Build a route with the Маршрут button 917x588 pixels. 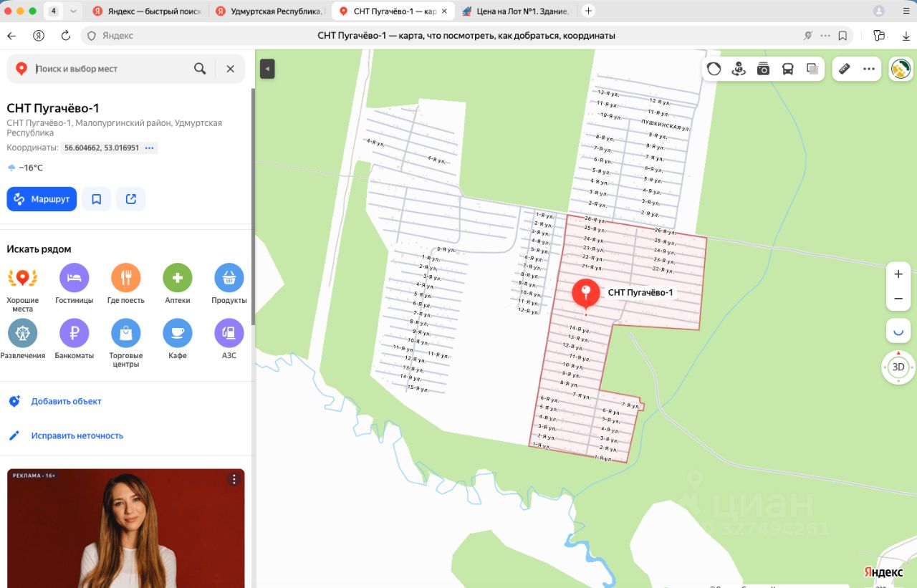(x=42, y=199)
